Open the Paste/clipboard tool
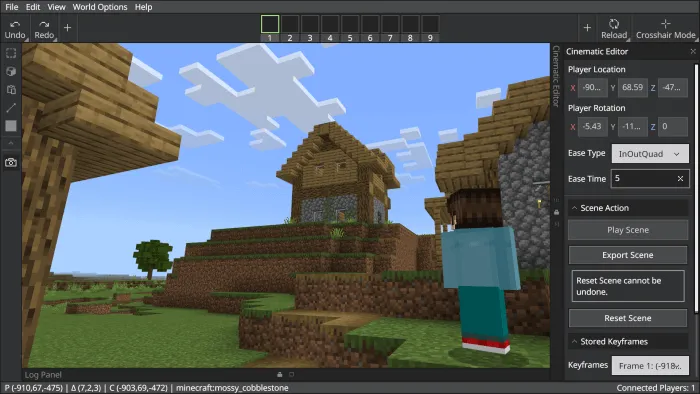 coord(11,90)
